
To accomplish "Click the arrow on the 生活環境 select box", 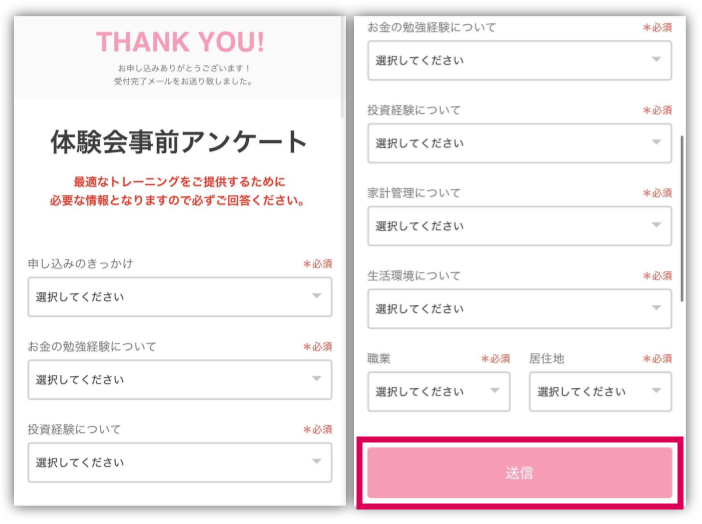I will 656,308.
